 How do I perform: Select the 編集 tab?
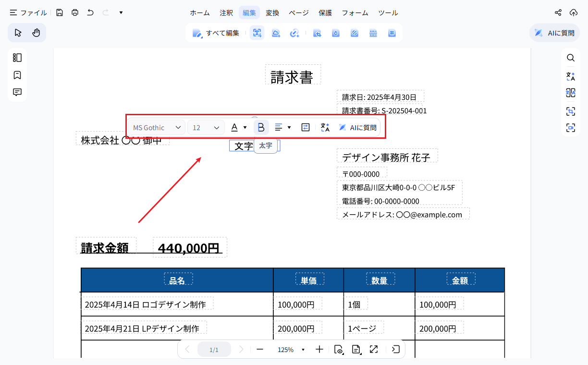coord(249,13)
